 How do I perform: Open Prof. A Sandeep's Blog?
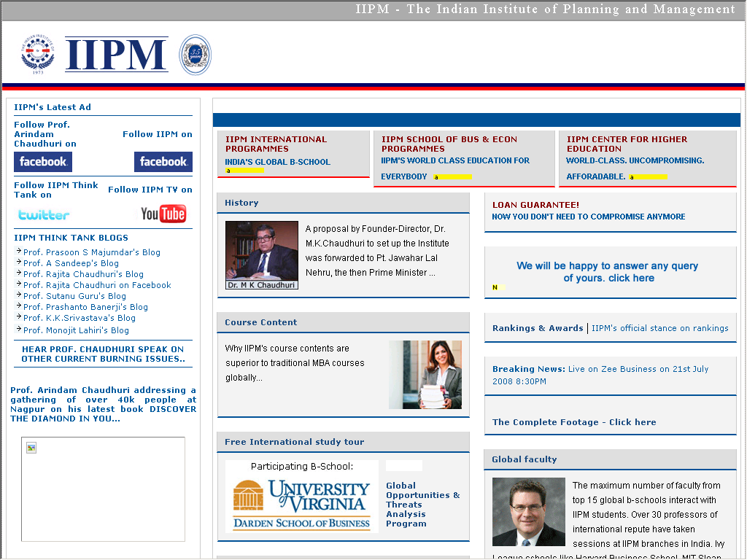(71, 263)
